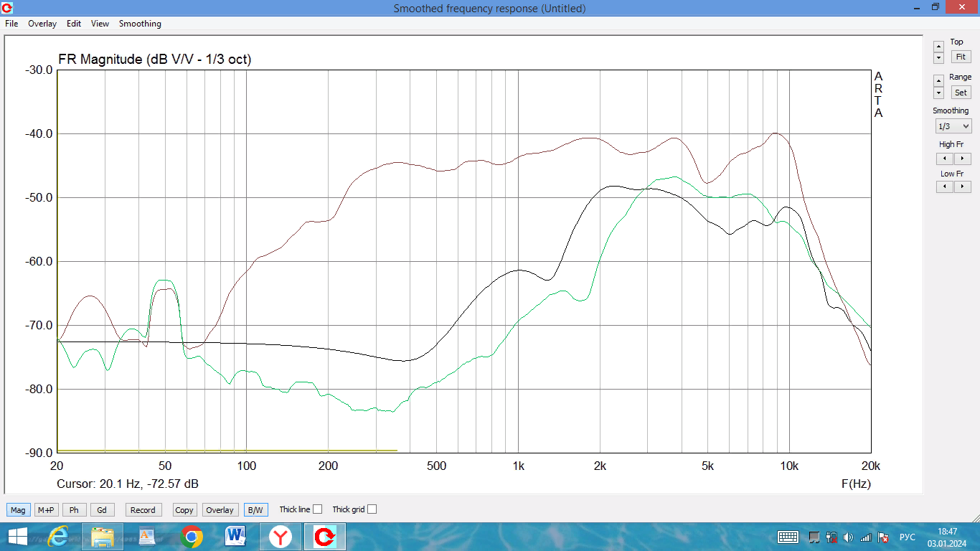This screenshot has height=551, width=980.
Task: Decrease the Range with down arrow
Action: pos(938,93)
